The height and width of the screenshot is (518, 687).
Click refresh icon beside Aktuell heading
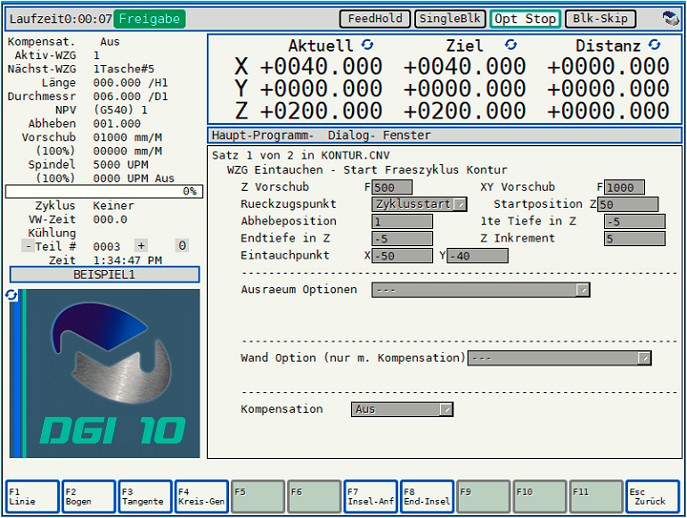tap(367, 45)
